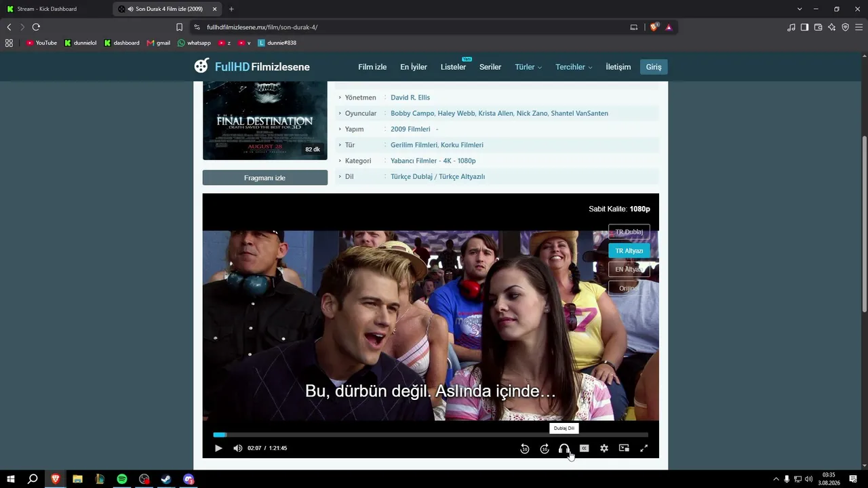The width and height of the screenshot is (868, 488).
Task: Open the media playlist music note icon
Action: click(x=791, y=27)
